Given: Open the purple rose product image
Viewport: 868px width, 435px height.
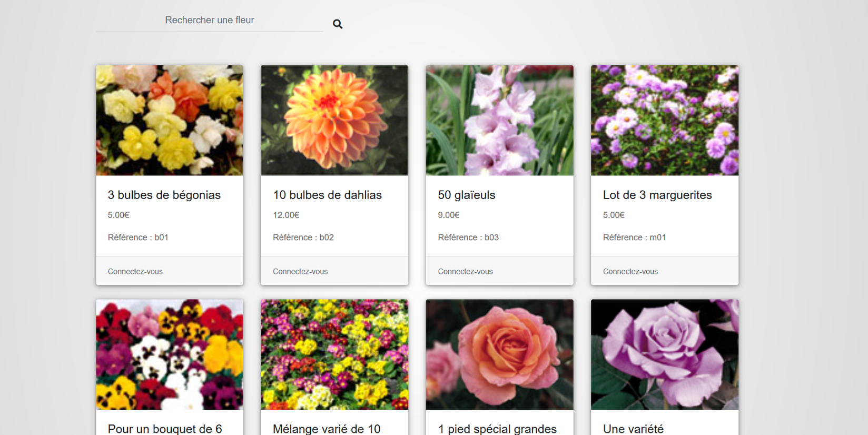Looking at the screenshot, I should (665, 354).
